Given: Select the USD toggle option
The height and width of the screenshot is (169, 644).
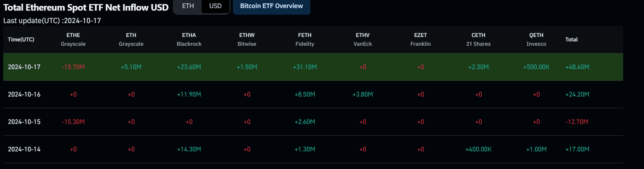Looking at the screenshot, I should (216, 6).
